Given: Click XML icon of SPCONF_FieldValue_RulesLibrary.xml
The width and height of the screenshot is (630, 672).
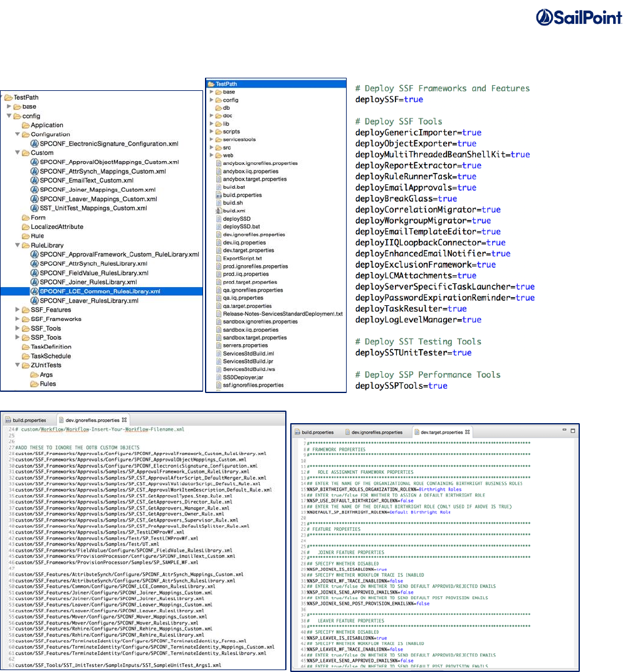Looking at the screenshot, I should 34,273.
